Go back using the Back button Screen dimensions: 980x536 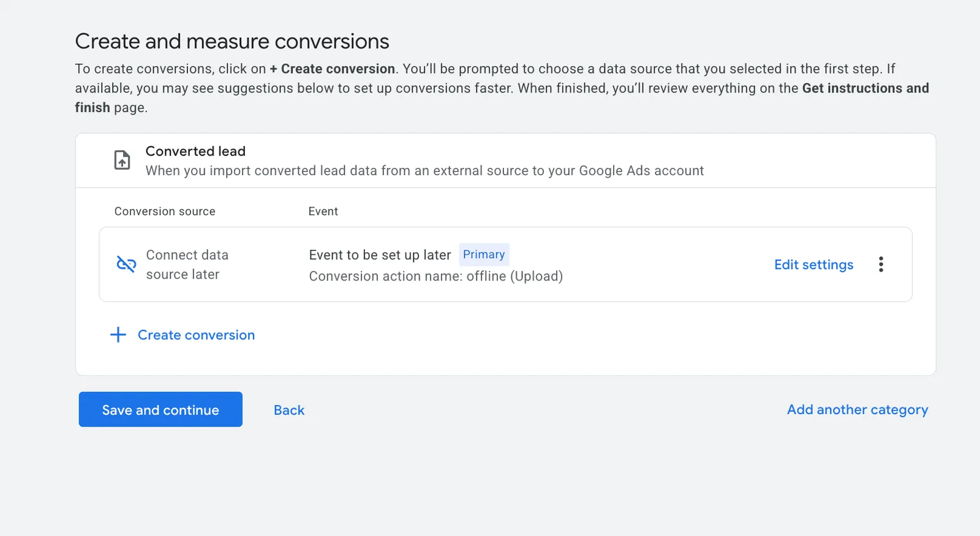pos(289,410)
